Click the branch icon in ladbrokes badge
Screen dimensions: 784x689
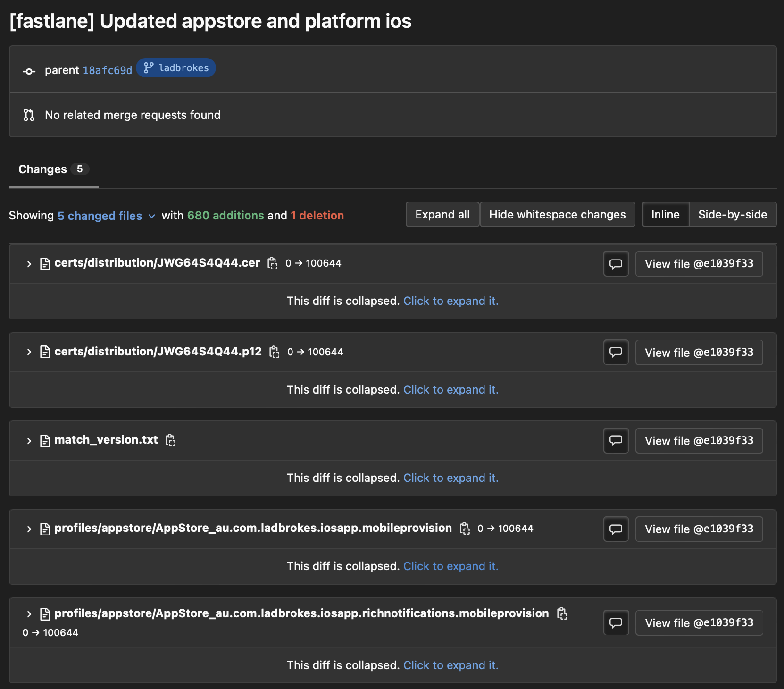[149, 68]
